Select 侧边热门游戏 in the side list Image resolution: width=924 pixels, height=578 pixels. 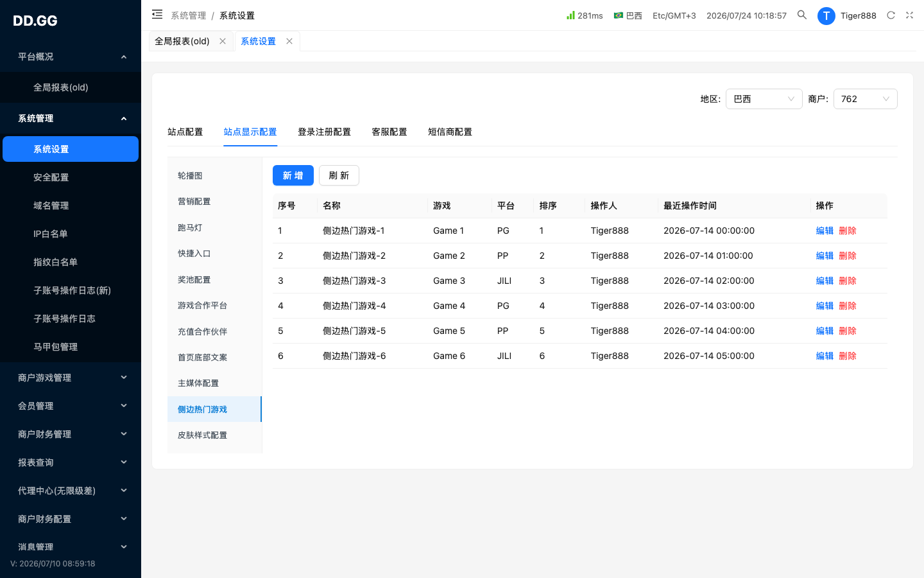click(214, 409)
